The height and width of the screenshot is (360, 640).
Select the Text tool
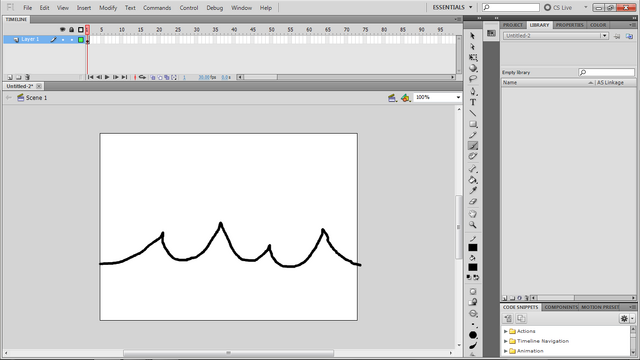point(473,102)
